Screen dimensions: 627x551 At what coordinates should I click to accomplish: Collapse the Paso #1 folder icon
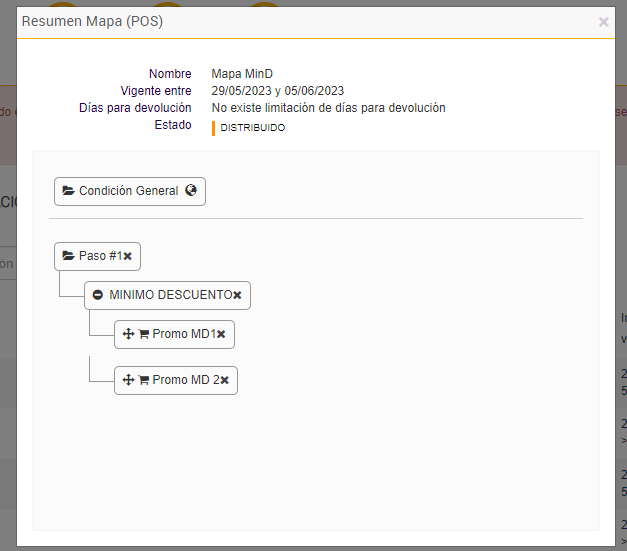pos(68,256)
